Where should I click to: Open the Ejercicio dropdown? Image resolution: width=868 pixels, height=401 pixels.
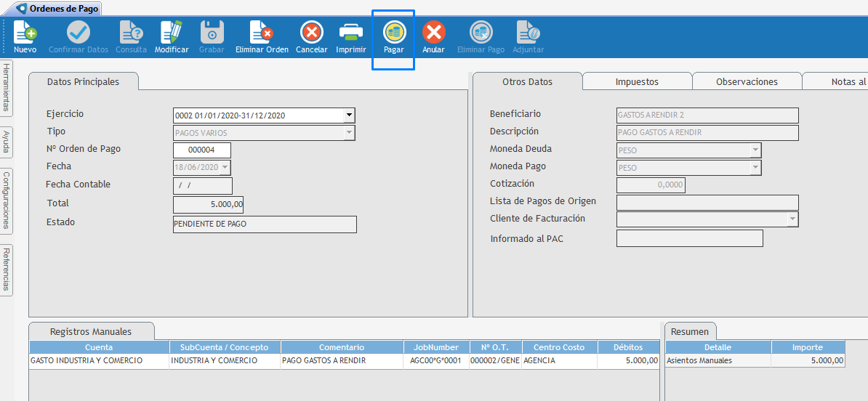click(x=349, y=116)
